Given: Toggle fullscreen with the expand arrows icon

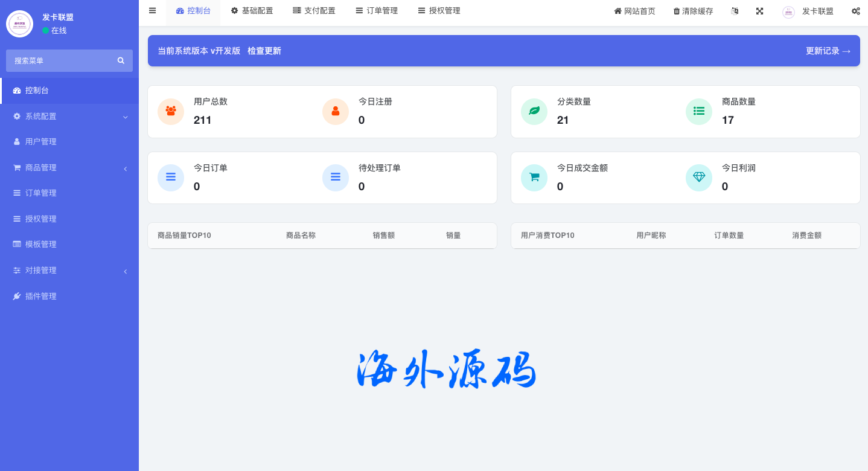Looking at the screenshot, I should coord(759,11).
